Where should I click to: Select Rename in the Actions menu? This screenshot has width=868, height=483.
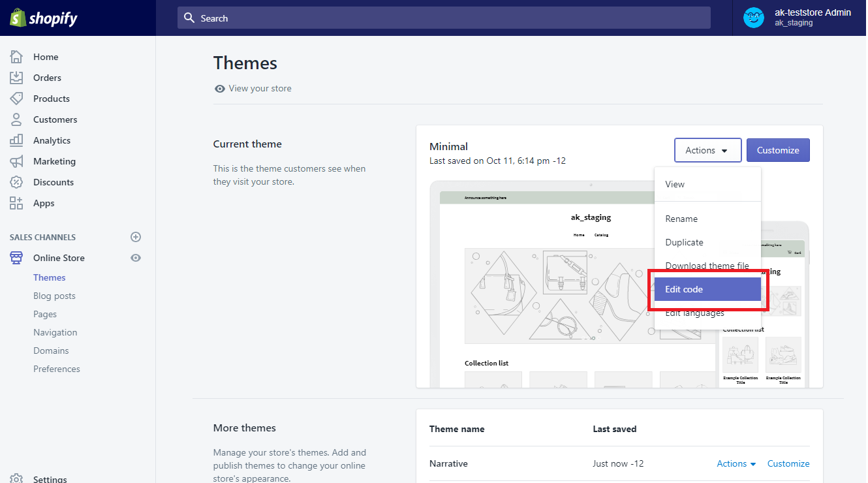[x=707, y=219]
